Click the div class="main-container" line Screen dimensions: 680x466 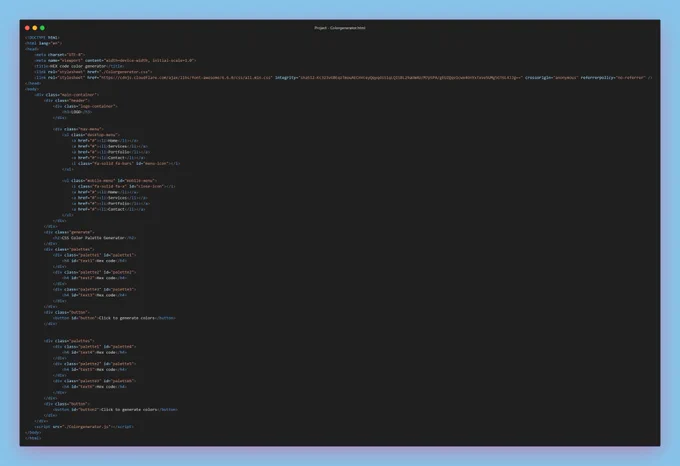(x=67, y=95)
